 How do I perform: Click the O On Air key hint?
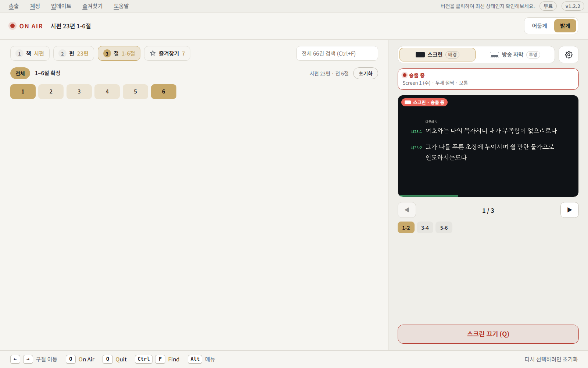click(x=80, y=359)
